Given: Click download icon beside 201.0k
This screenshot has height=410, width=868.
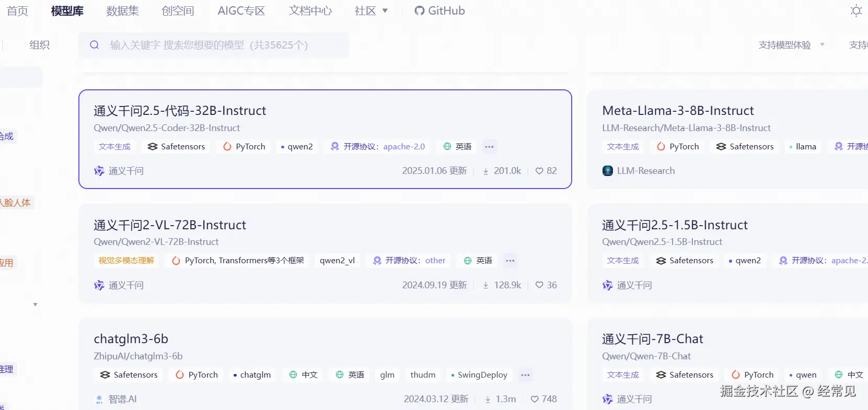Looking at the screenshot, I should tap(485, 171).
